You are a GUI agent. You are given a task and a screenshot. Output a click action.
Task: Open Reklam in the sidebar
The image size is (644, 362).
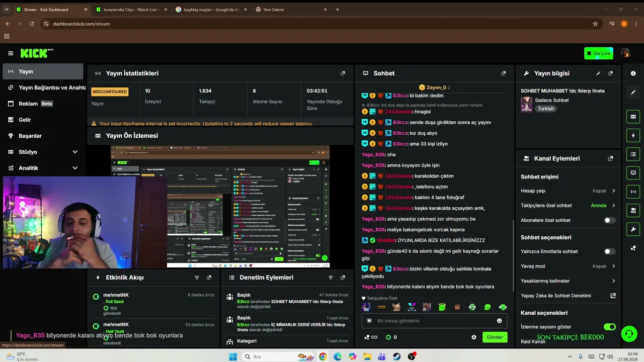click(43, 104)
